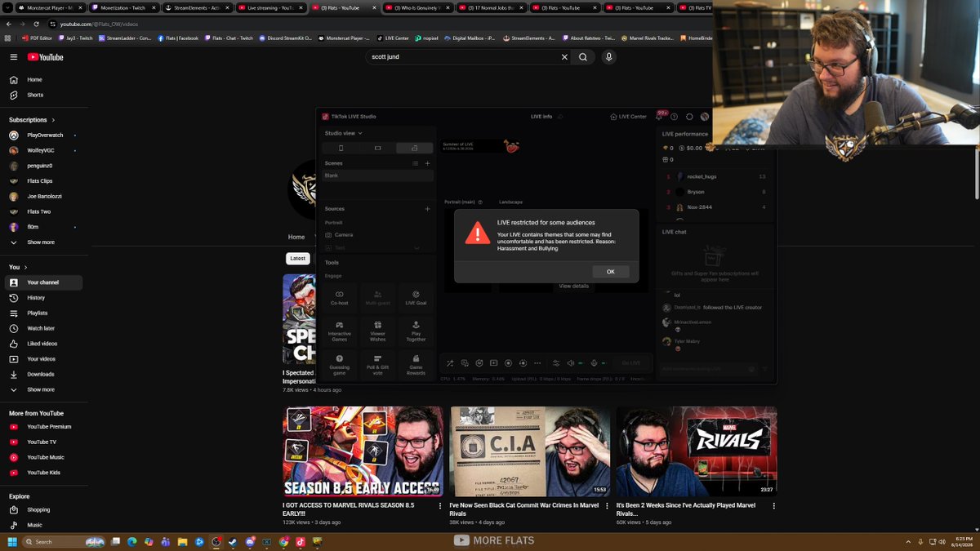980x551 pixels.
Task: Add a new source with plus icon
Action: click(427, 209)
